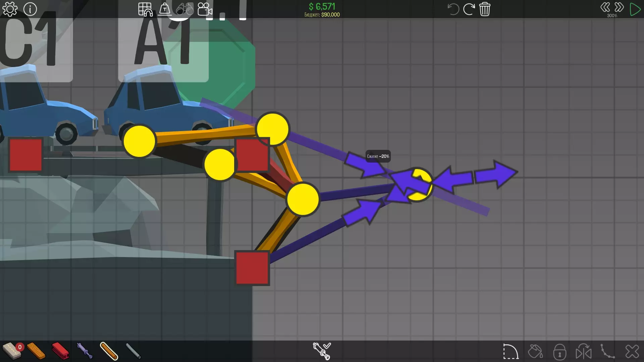Toggle the stress weight display
The image size is (644, 362).
(165, 9)
